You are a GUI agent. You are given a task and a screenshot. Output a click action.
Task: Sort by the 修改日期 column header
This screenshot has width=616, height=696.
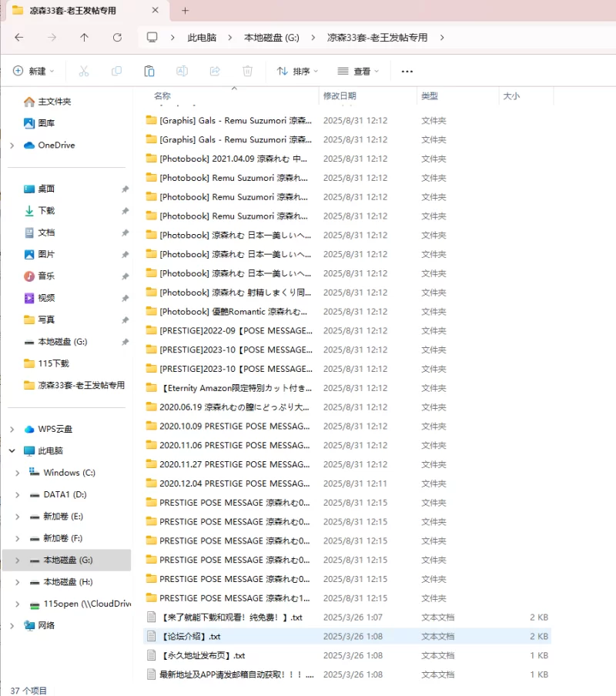pyautogui.click(x=340, y=96)
